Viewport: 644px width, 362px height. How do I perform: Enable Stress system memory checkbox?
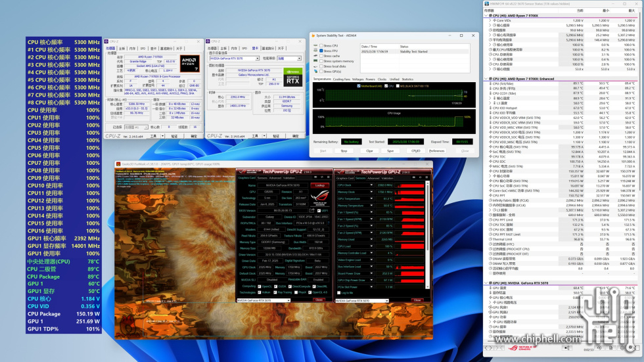coord(321,61)
